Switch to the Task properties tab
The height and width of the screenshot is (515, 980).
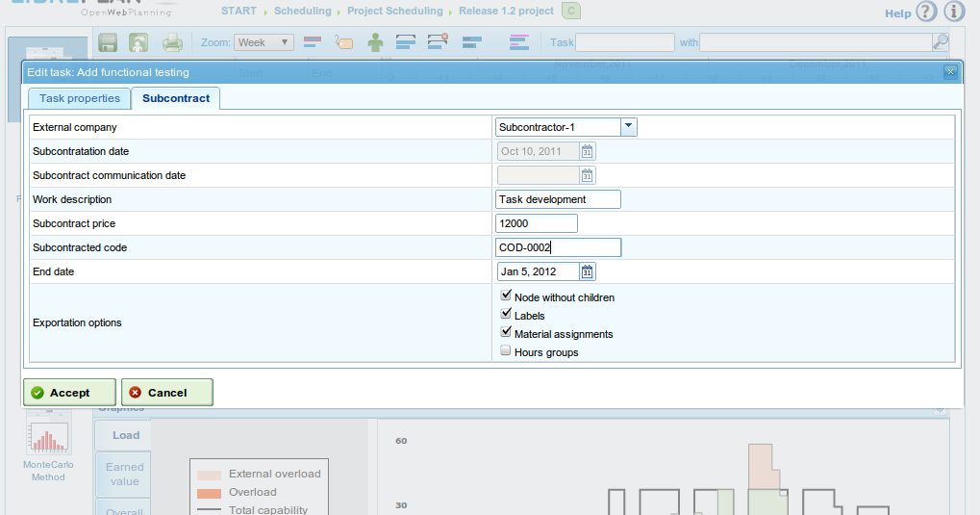tap(80, 98)
